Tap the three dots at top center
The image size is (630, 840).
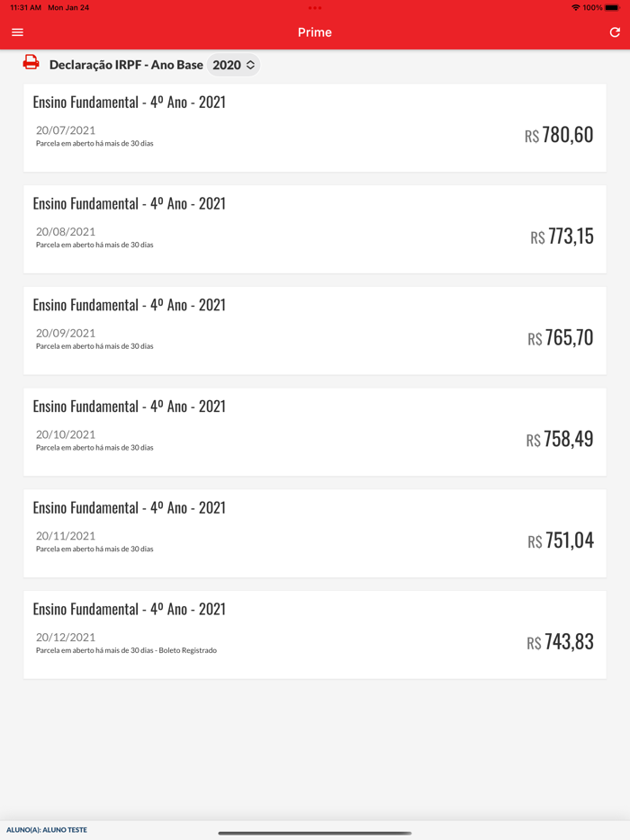tap(315, 8)
